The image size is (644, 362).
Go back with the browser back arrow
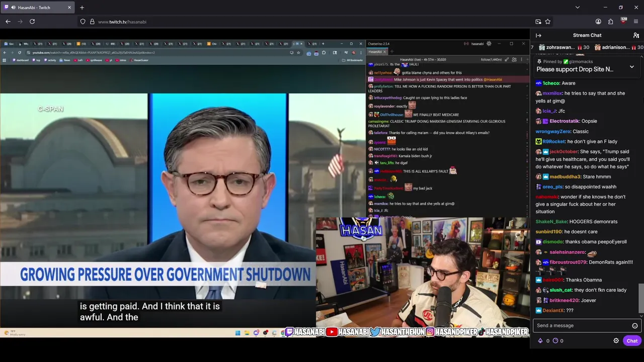[x=8, y=22]
